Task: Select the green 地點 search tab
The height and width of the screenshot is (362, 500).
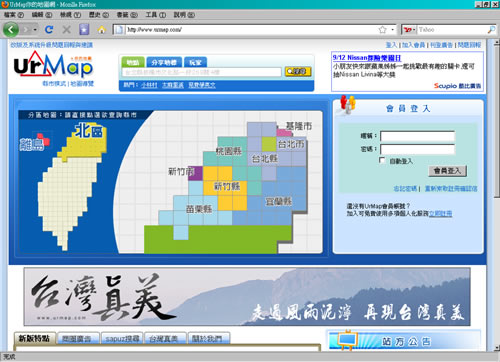Action: click(x=133, y=62)
